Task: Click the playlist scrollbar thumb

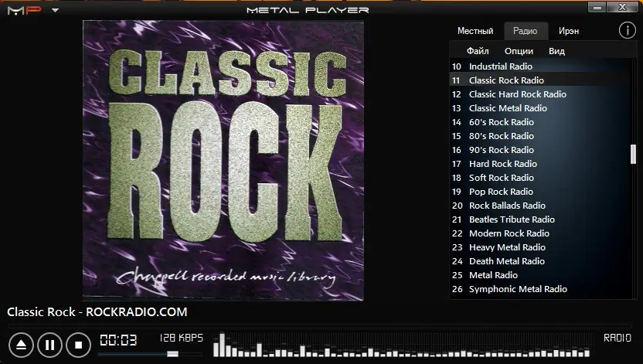Action: [633, 154]
